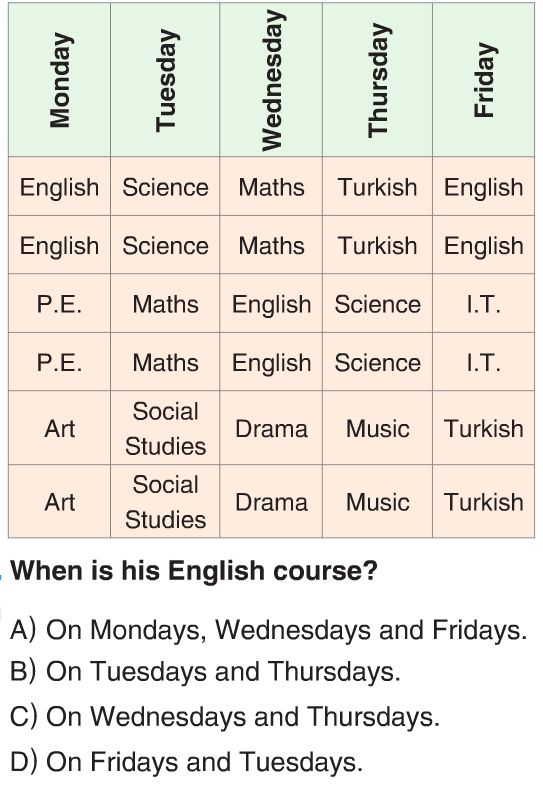Select answer A about Mondays, Wednesdays and Fridays
Viewport: 543px width, 789px height.
point(268,629)
